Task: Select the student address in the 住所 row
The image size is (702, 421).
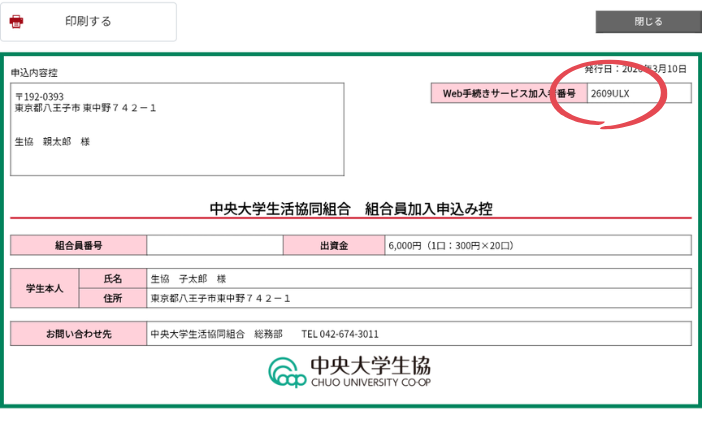Action: [221, 298]
